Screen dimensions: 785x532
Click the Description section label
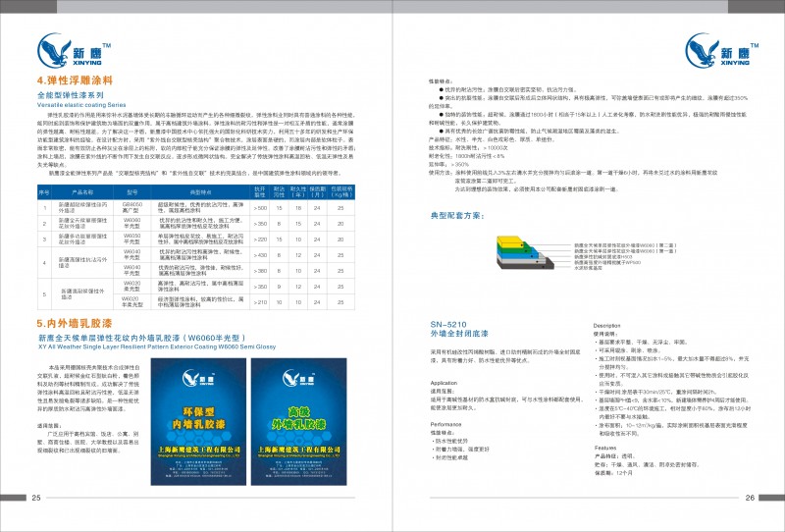tap(606, 326)
